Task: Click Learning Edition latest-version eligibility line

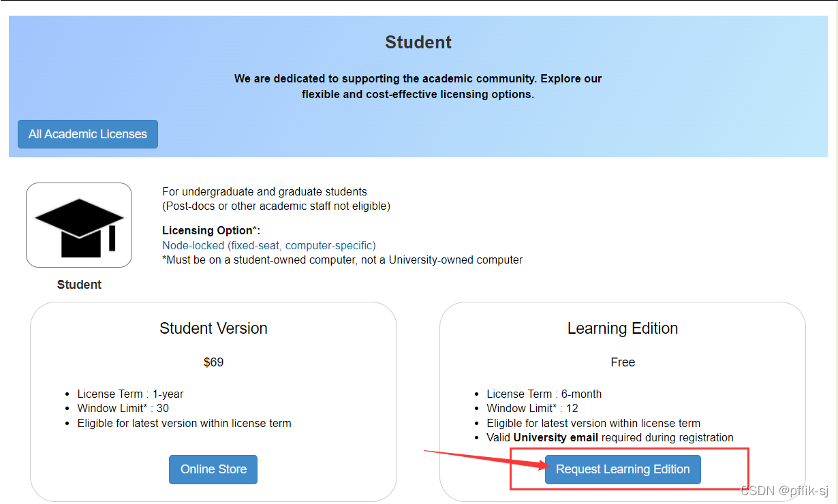Action: 593,423
